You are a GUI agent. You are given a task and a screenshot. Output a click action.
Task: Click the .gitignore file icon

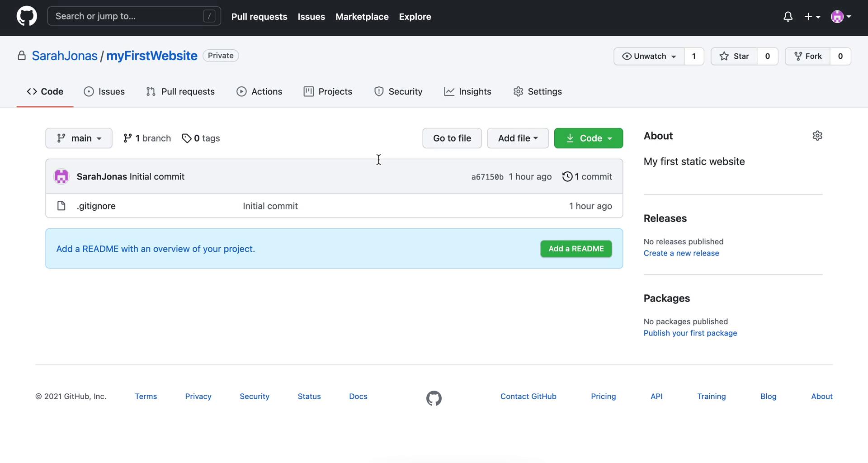click(61, 206)
